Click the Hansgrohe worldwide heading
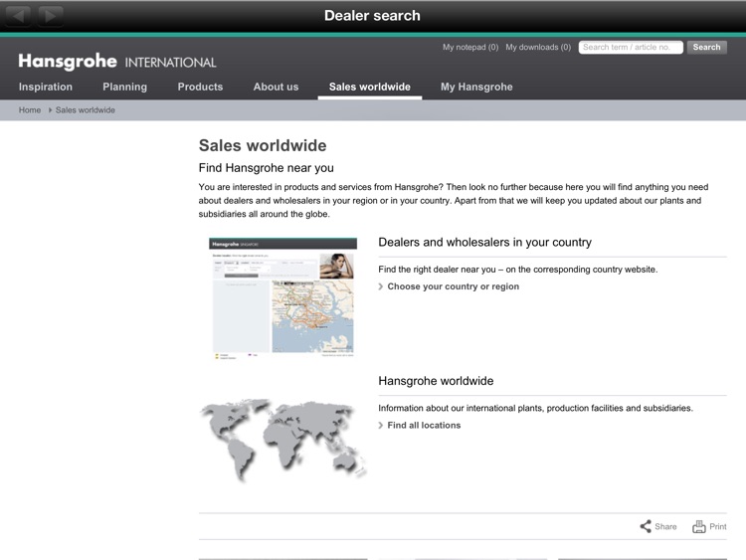 point(436,381)
